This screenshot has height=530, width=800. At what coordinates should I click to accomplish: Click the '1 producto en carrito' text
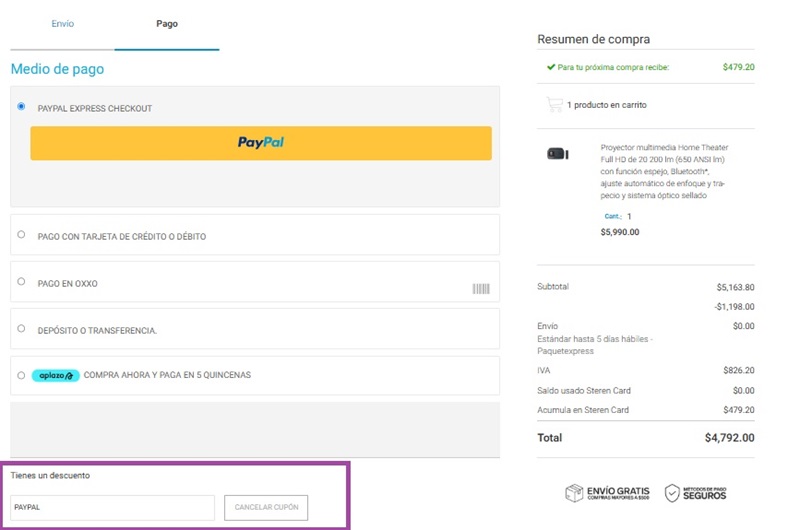(607, 105)
